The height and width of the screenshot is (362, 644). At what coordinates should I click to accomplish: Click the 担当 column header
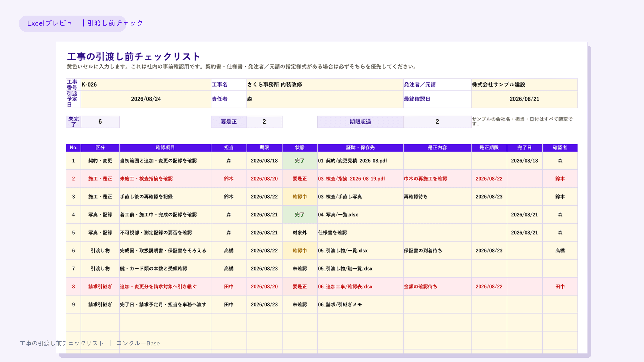tap(229, 148)
